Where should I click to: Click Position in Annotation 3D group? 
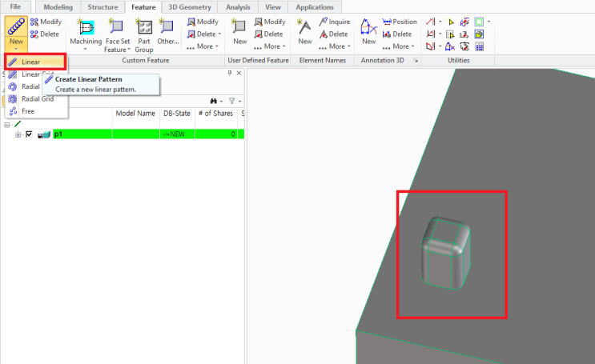[400, 22]
